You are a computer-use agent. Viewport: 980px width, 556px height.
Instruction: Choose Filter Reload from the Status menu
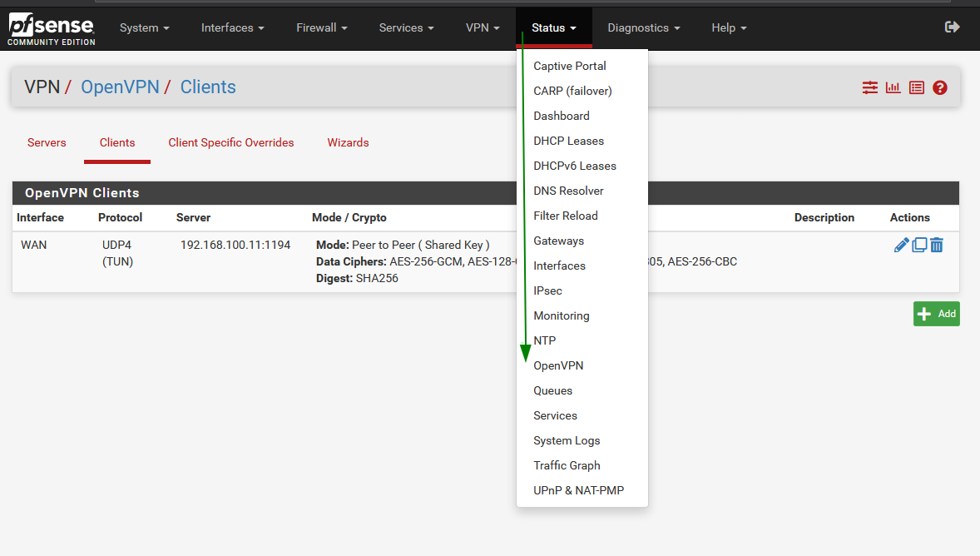[x=582, y=216]
